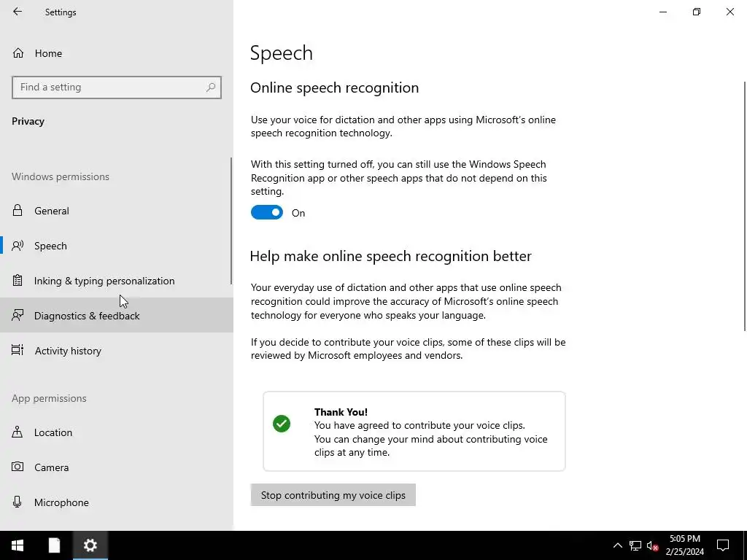Open Location app permission
Screen dimensions: 747x560
click(x=117, y=432)
